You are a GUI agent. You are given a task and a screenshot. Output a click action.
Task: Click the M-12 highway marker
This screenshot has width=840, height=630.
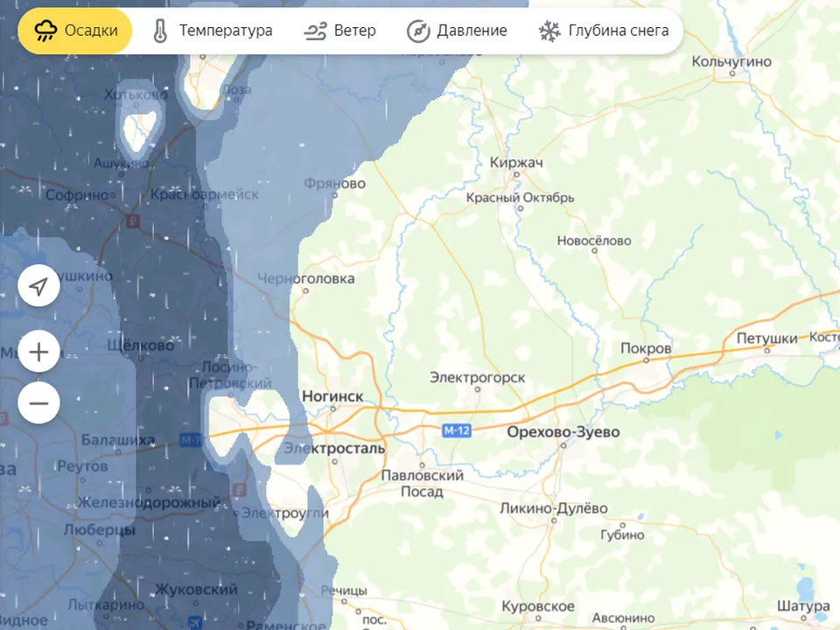click(x=456, y=430)
